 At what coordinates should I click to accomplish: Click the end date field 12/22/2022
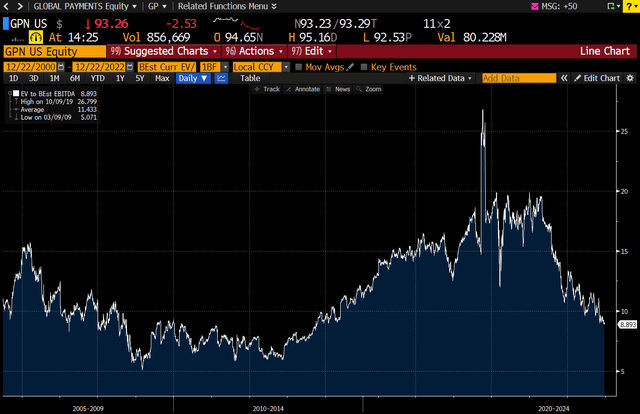pyautogui.click(x=100, y=67)
